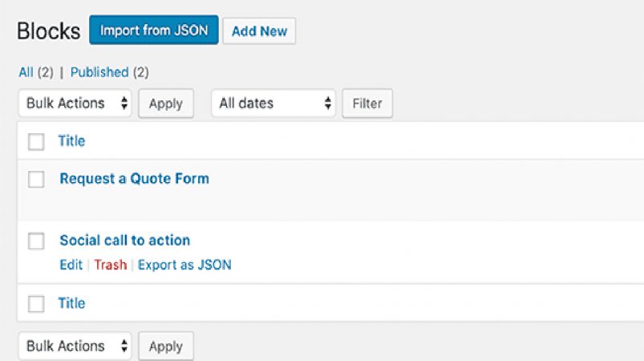Check the Social call to action checkbox
The height and width of the screenshot is (361, 644).
36,241
